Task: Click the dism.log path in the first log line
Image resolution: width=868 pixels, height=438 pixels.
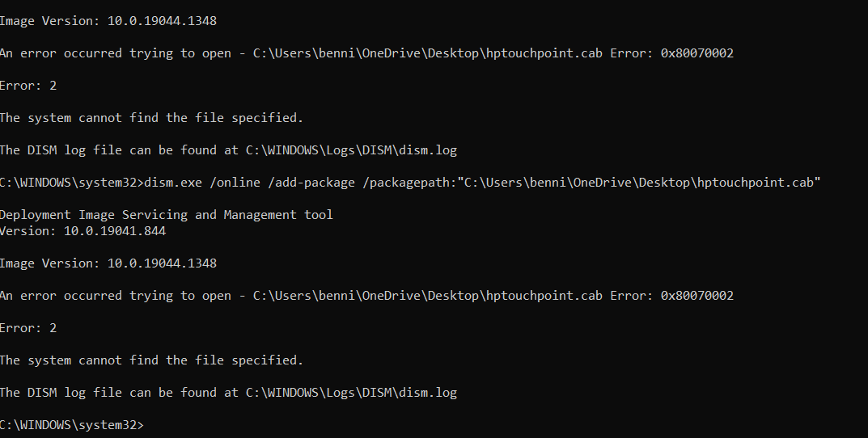Action: click(351, 150)
